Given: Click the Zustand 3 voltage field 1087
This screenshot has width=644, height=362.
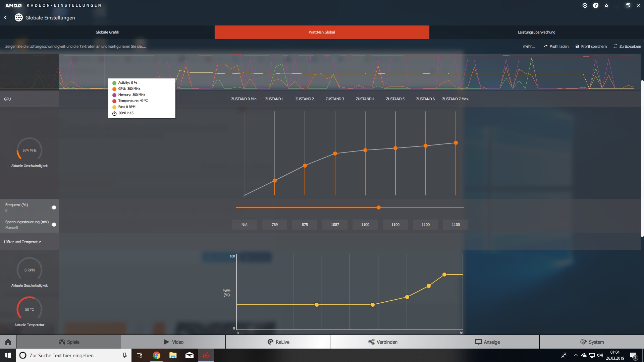Looking at the screenshot, I should pyautogui.click(x=335, y=225).
